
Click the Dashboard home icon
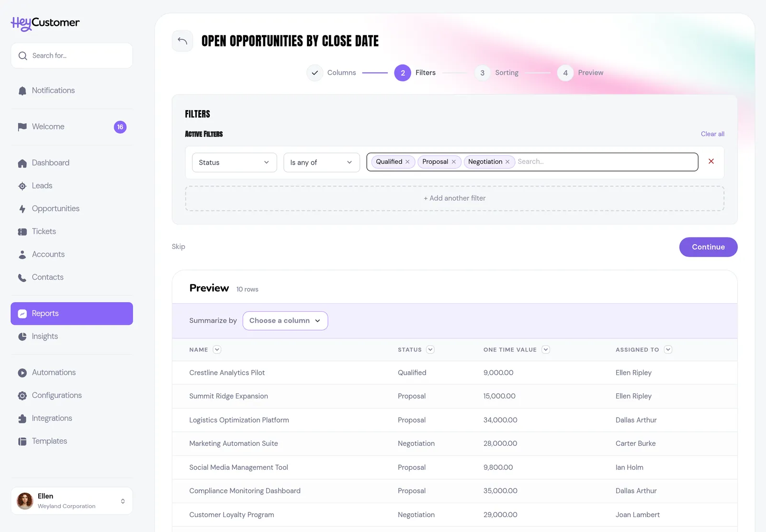(22, 163)
